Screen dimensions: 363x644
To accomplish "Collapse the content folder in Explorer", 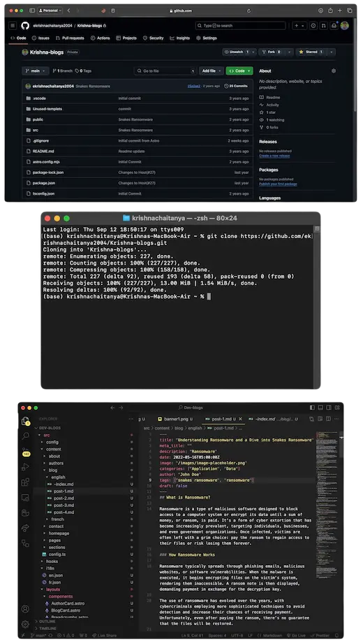I will 53,449.
